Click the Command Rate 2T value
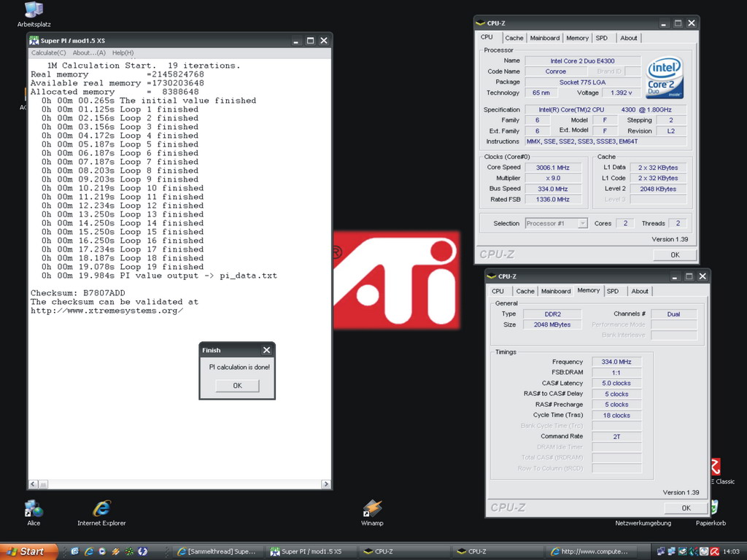747x560 pixels. point(616,437)
